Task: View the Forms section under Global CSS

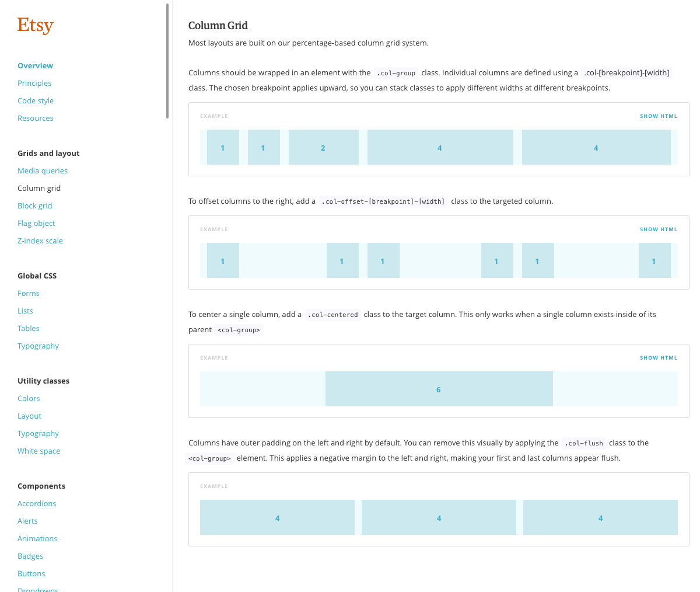Action: tap(28, 293)
